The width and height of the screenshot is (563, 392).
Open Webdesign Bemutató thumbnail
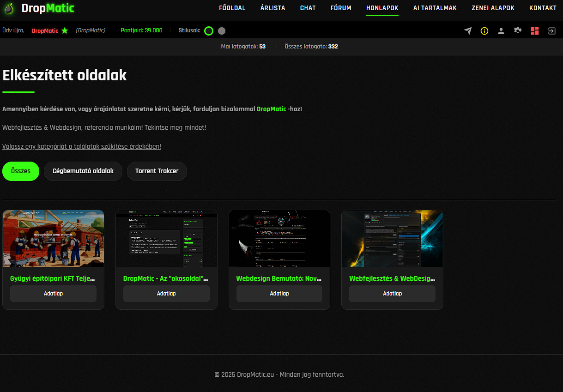(x=279, y=238)
